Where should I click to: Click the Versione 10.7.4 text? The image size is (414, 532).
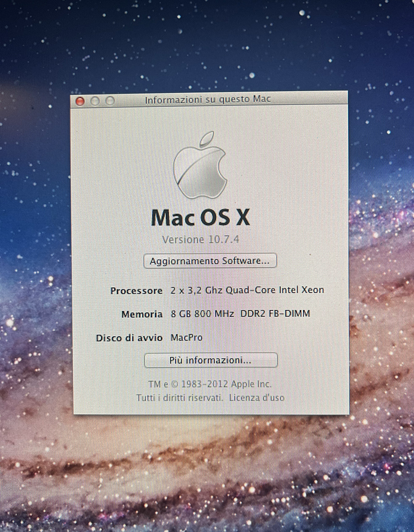coord(200,239)
